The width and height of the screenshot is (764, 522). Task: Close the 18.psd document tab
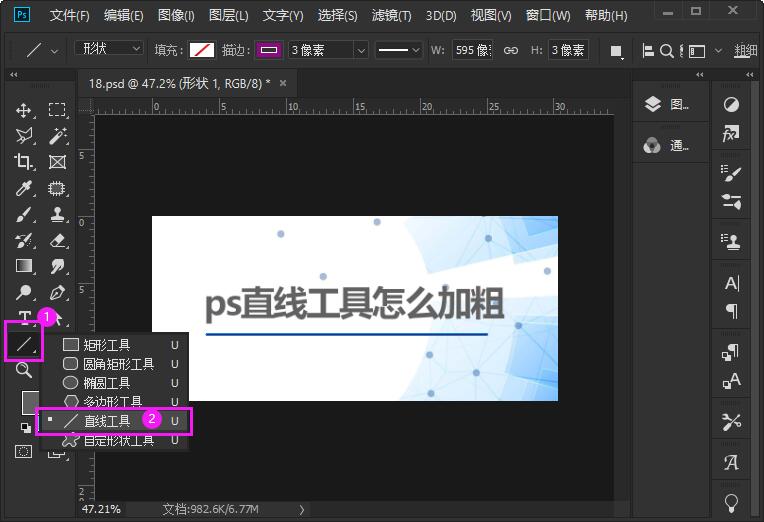click(283, 83)
